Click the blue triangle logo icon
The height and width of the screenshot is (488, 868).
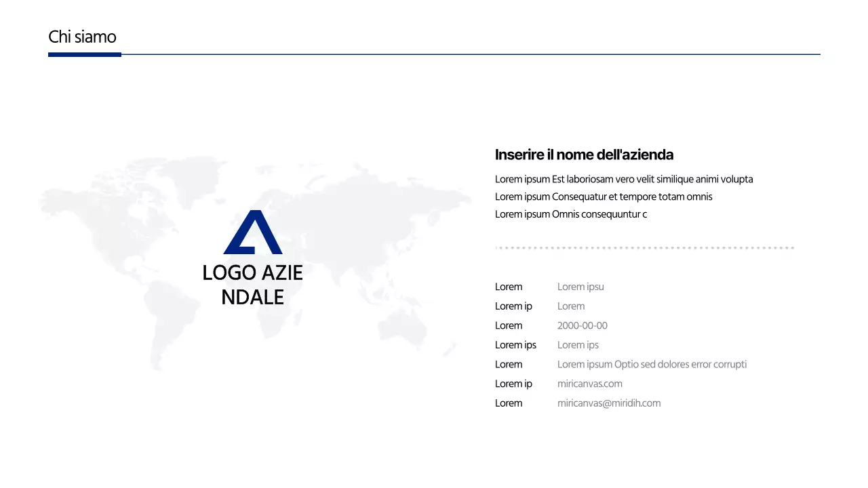coord(253,232)
